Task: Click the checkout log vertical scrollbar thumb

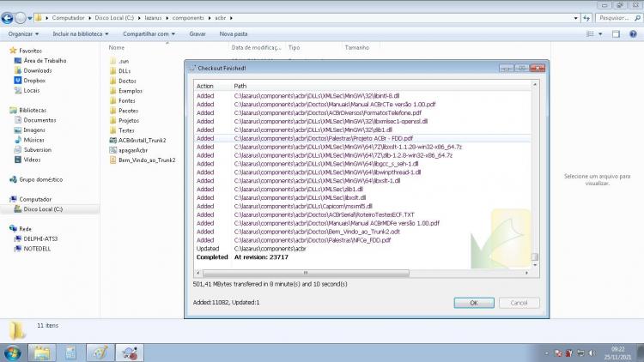Action: tap(535, 257)
